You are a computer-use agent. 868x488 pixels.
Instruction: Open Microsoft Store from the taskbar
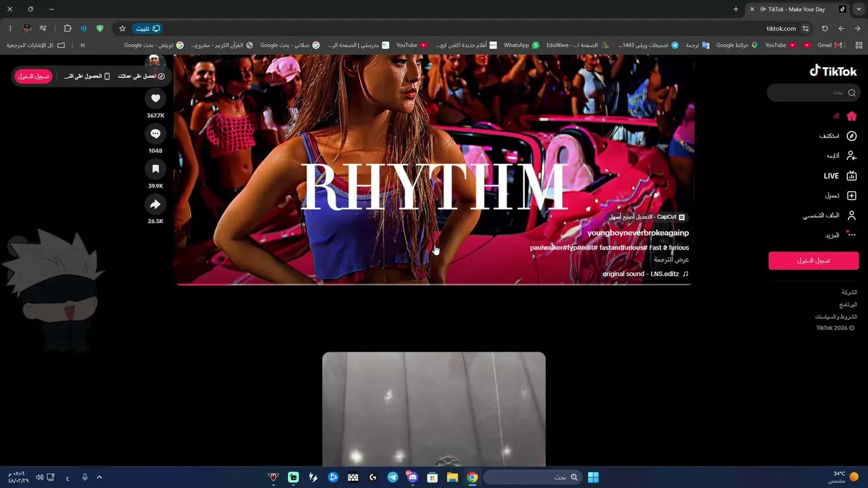[433, 477]
